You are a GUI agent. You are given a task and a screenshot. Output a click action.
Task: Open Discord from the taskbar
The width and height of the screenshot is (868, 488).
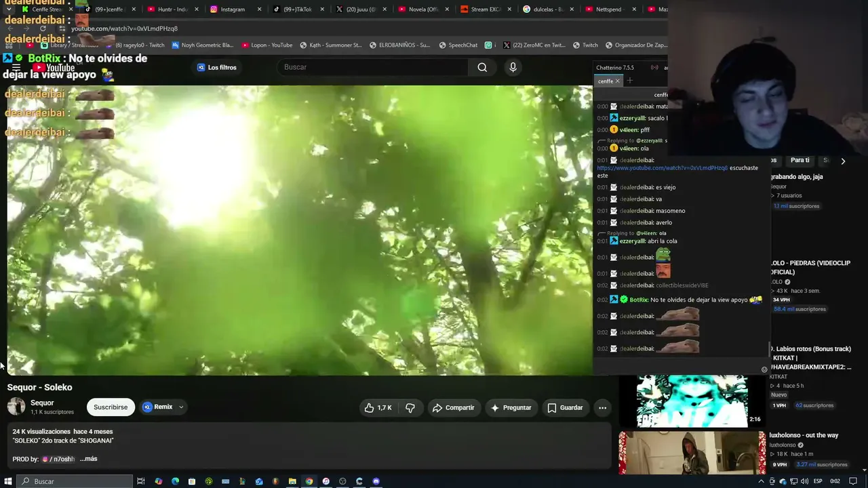(x=376, y=481)
